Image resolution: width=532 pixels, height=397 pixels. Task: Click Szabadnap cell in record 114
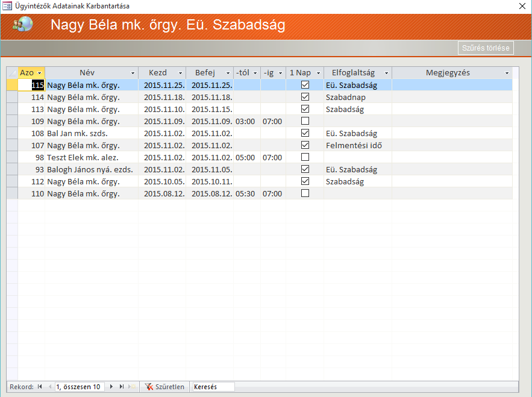tap(358, 97)
